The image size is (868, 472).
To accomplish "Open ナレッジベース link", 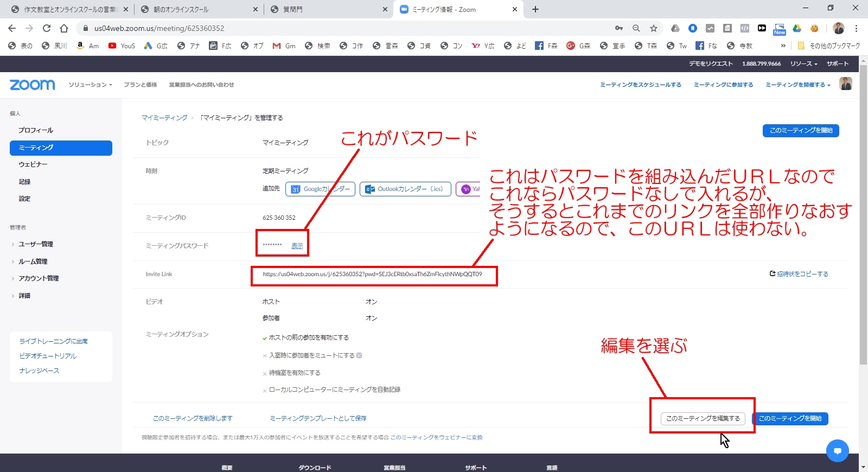I will click(x=39, y=371).
